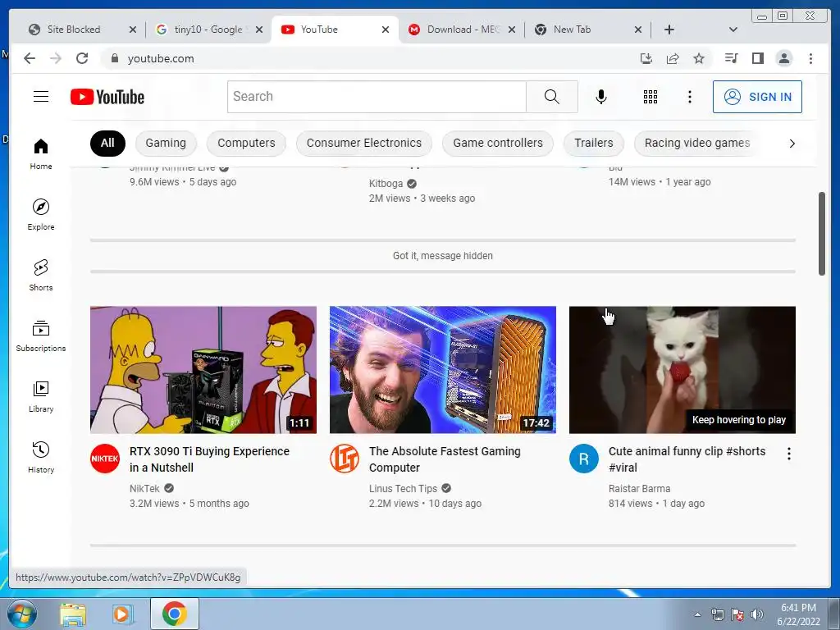Click Raistar Barma channel avatar
The width and height of the screenshot is (840, 630).
(x=583, y=459)
